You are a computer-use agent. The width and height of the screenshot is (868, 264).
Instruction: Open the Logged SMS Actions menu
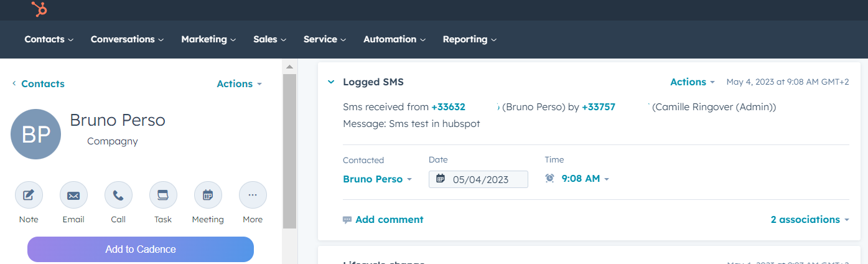pos(692,82)
